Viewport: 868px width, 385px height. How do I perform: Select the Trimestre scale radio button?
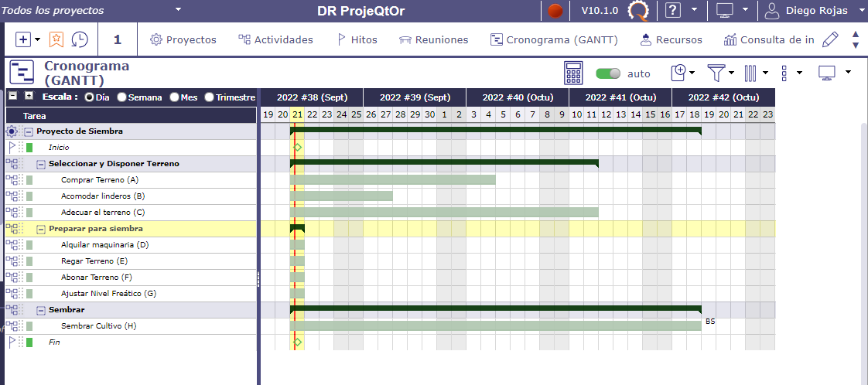point(209,97)
